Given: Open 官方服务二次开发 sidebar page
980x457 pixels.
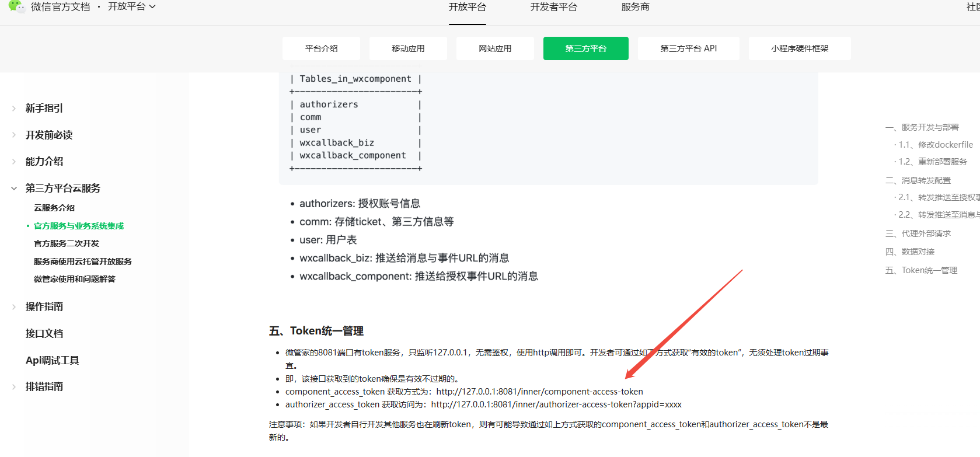Looking at the screenshot, I should coord(67,243).
